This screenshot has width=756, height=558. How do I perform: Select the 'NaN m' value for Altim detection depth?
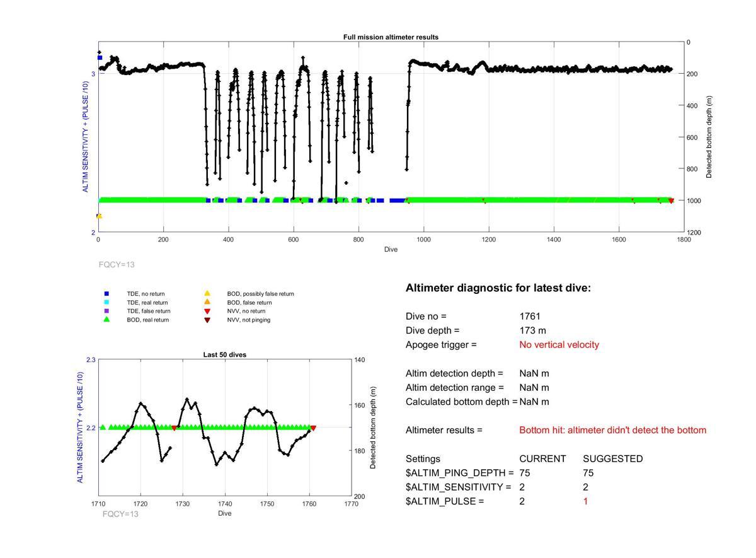pyautogui.click(x=534, y=373)
